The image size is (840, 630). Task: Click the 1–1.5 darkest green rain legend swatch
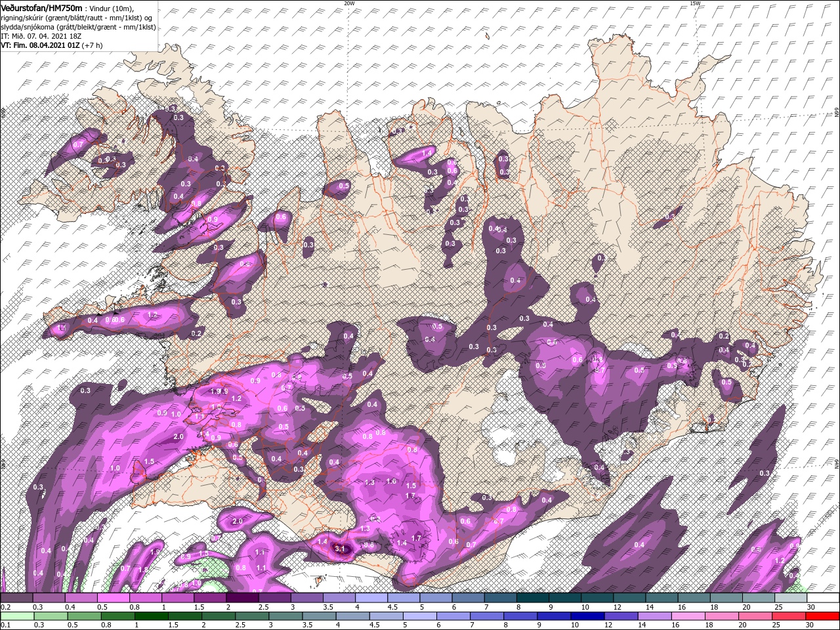(152, 616)
